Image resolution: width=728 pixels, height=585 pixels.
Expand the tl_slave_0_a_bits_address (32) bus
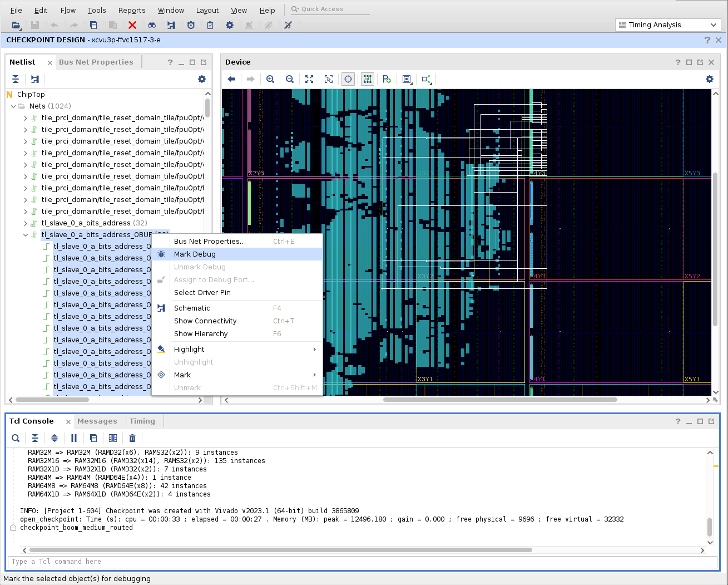pyautogui.click(x=26, y=223)
